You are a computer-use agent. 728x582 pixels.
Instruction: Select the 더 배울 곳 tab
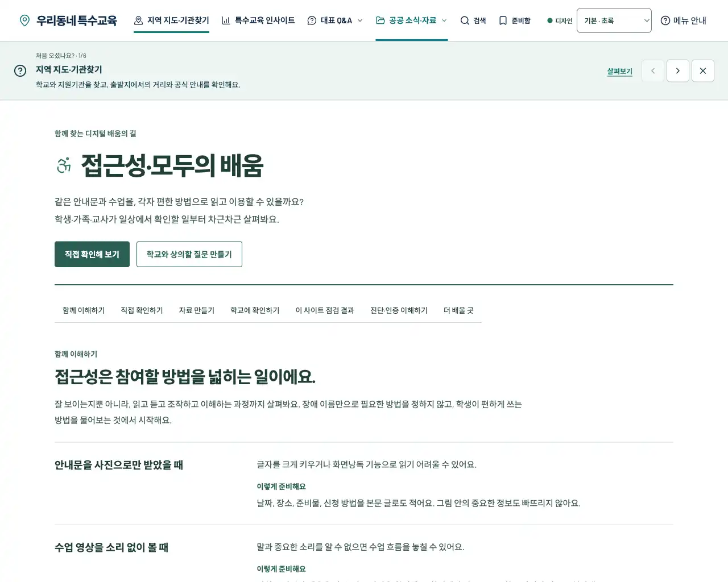[458, 310]
